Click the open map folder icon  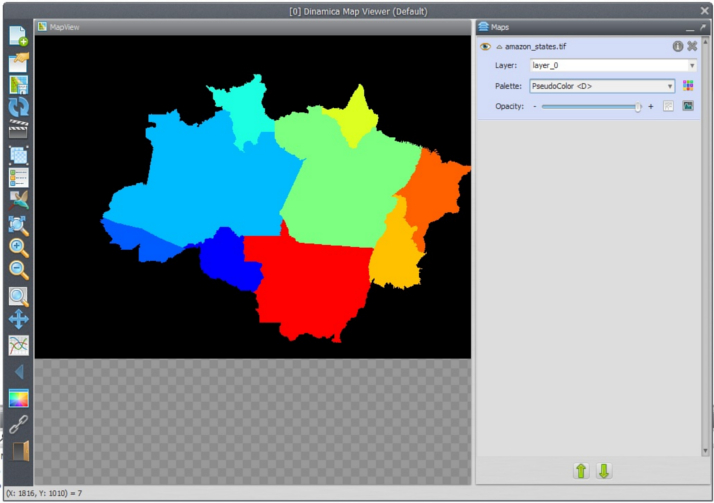tap(18, 61)
